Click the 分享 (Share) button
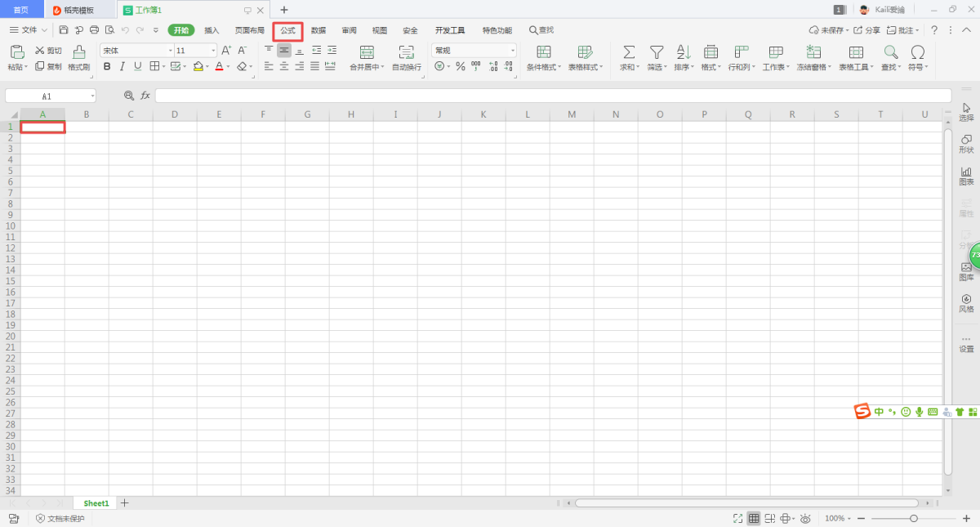 tap(867, 30)
